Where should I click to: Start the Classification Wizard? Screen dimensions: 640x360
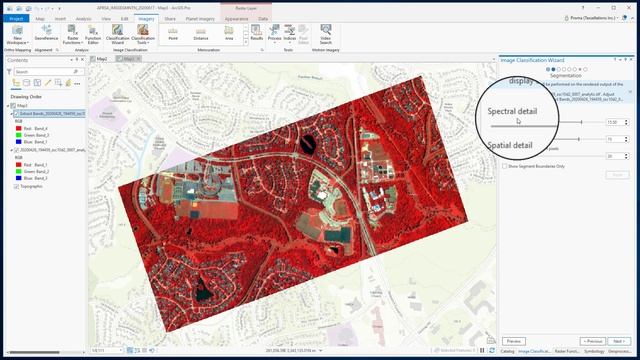[x=118, y=35]
